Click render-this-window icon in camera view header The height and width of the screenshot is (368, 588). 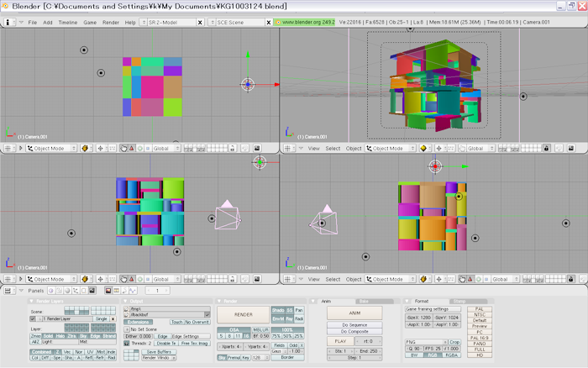point(570,148)
